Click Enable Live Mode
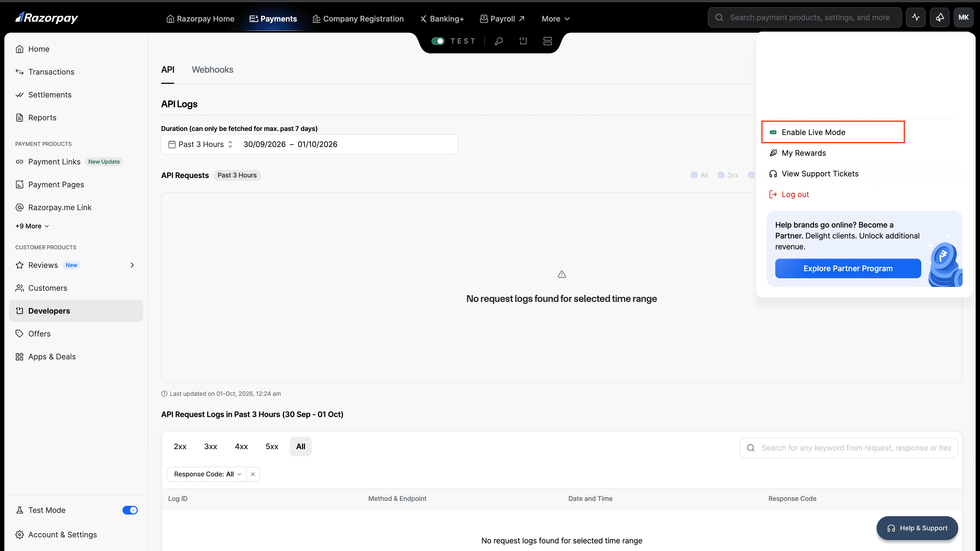 tap(833, 132)
